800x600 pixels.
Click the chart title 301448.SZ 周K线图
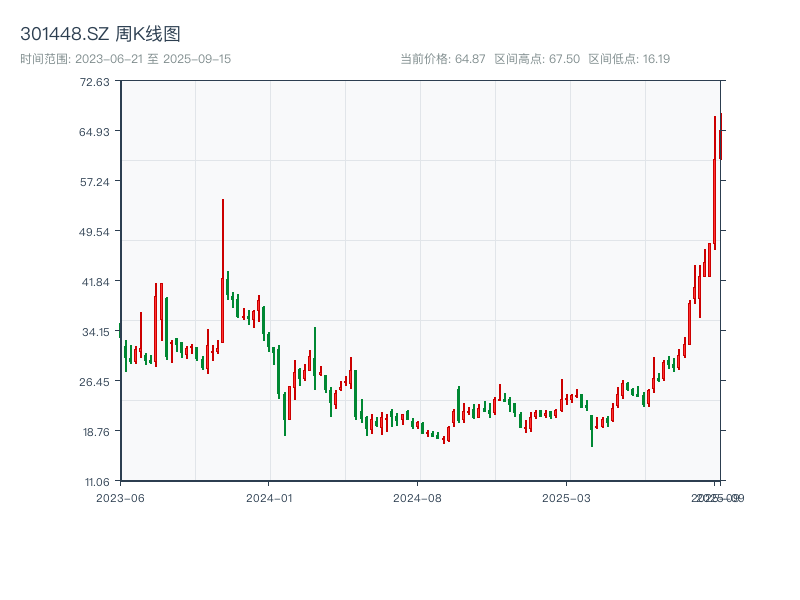point(100,34)
